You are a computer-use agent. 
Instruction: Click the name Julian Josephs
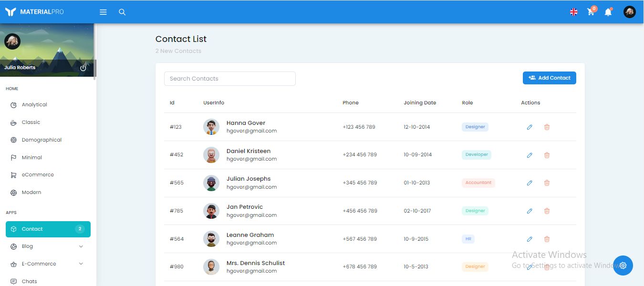click(x=249, y=179)
